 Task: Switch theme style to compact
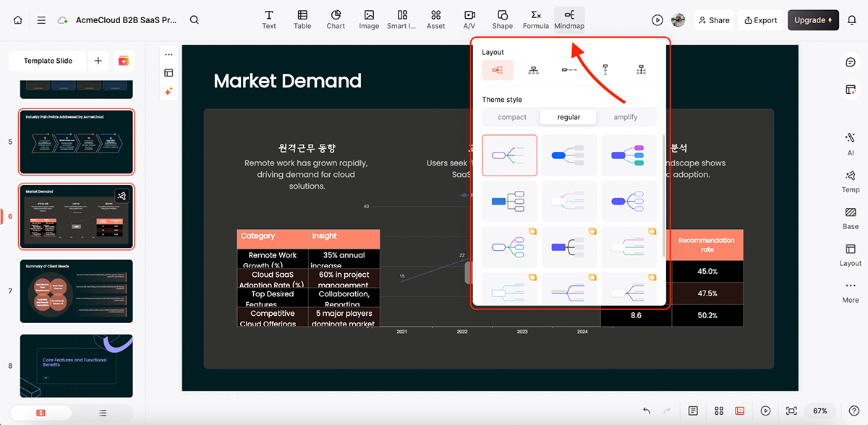pos(511,116)
